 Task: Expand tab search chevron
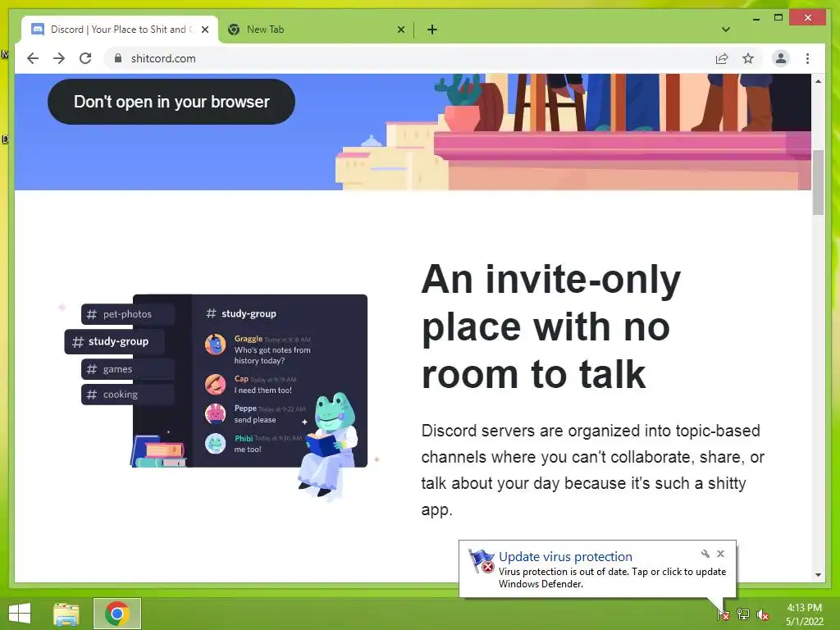[726, 30]
